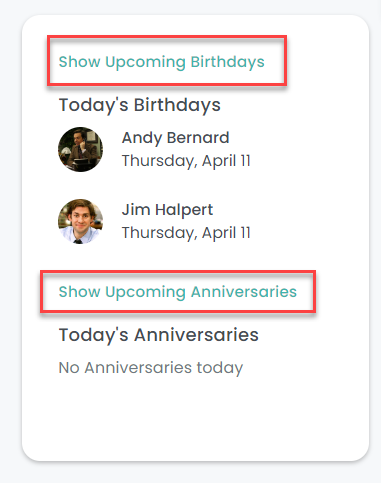Expand upcoming birthdays via the top teal link
This screenshot has height=483, width=381.
coord(162,62)
